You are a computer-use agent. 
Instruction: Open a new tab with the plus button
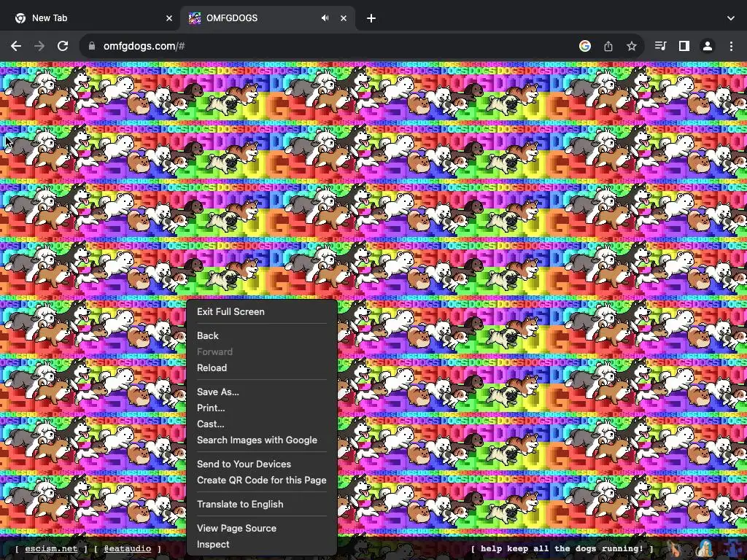(x=371, y=18)
